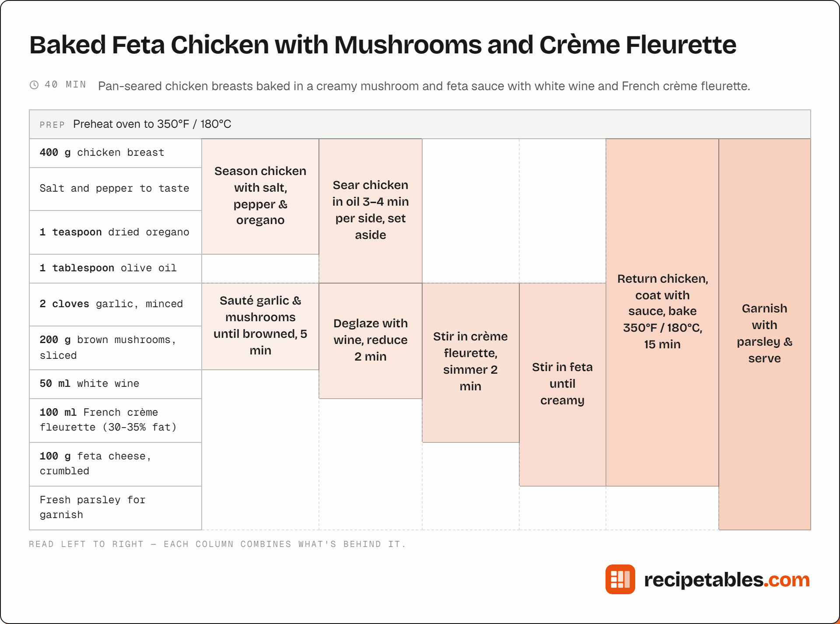840x624 pixels.
Task: Click the Deglaze with wine step
Action: pos(371,340)
